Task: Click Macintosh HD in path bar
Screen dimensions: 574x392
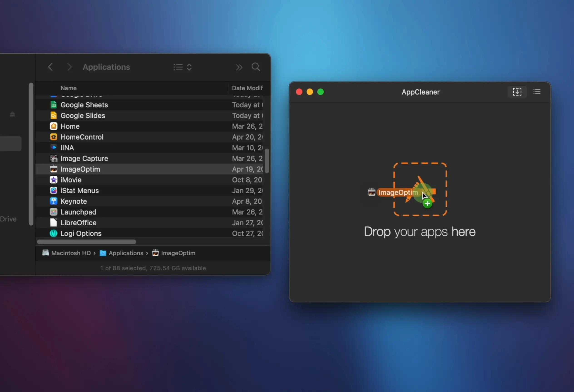Action: (x=67, y=253)
